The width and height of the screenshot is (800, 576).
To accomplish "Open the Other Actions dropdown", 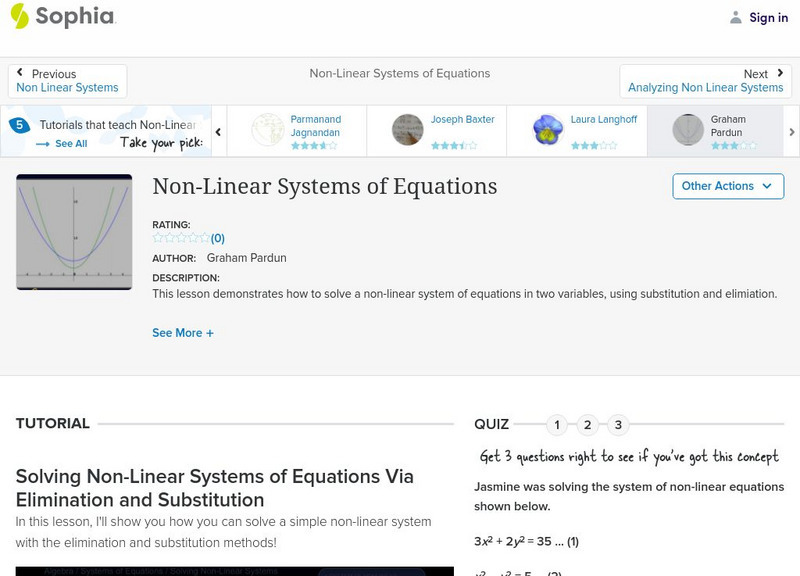I will (727, 186).
